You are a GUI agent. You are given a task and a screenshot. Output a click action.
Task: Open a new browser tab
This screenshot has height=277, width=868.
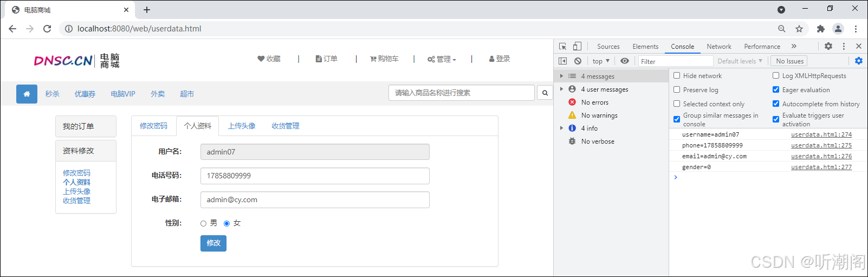[x=147, y=10]
